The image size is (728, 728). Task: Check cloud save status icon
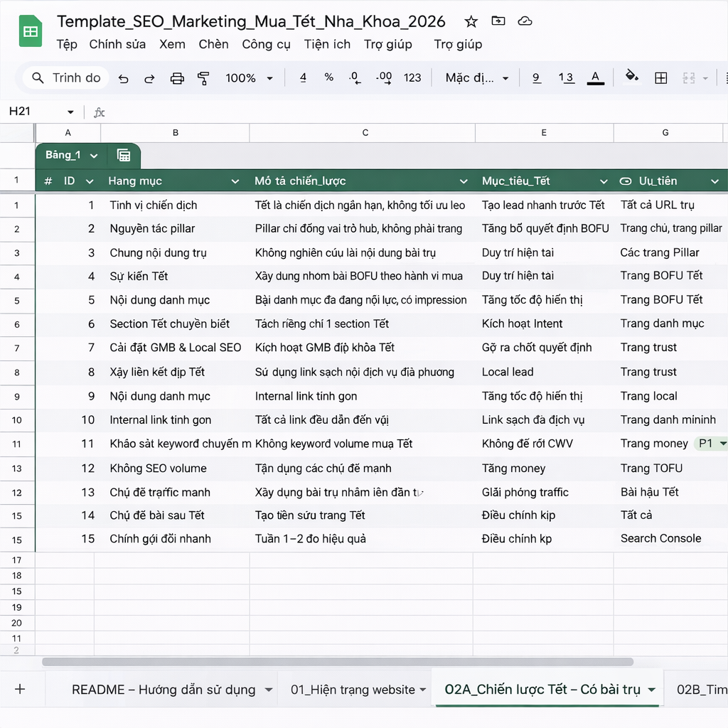525,21
